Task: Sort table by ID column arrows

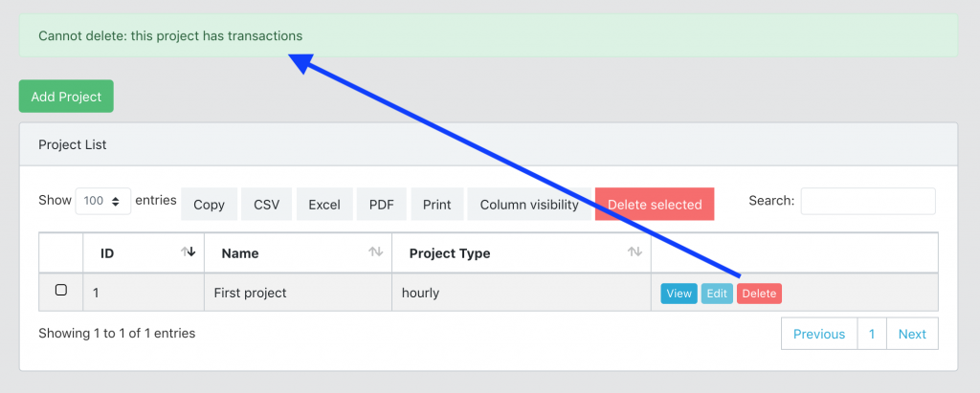Action: coord(189,252)
